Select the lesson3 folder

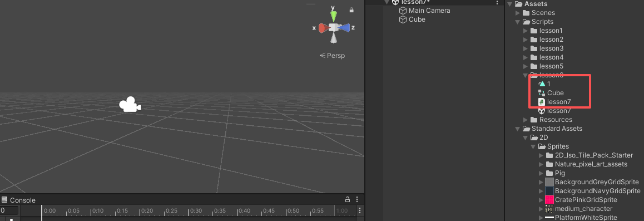pyautogui.click(x=547, y=48)
